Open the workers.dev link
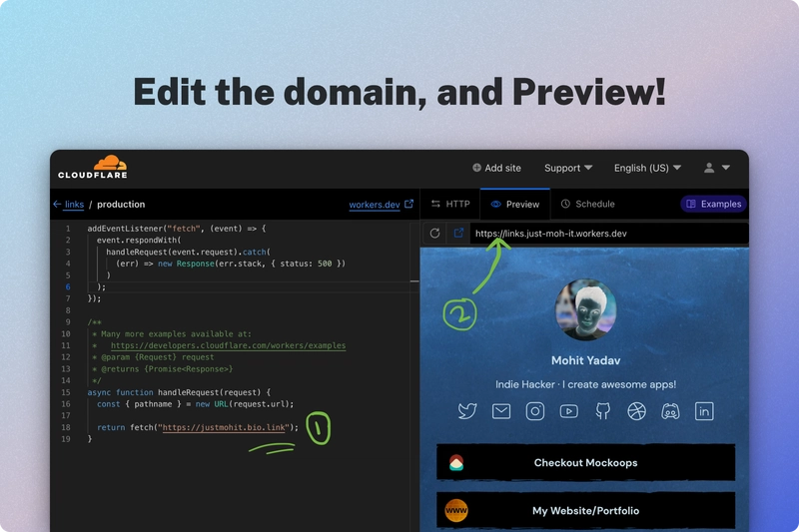The image size is (799, 532). tap(375, 205)
